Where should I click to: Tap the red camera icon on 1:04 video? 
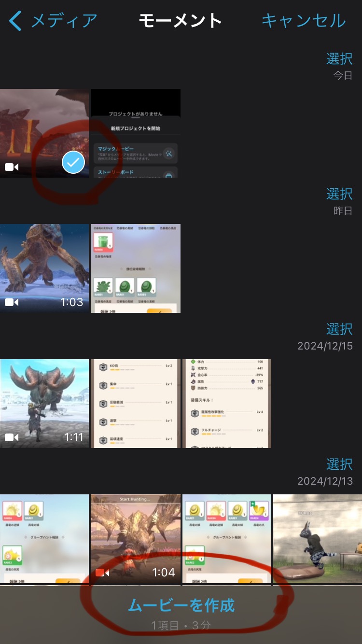(102, 573)
